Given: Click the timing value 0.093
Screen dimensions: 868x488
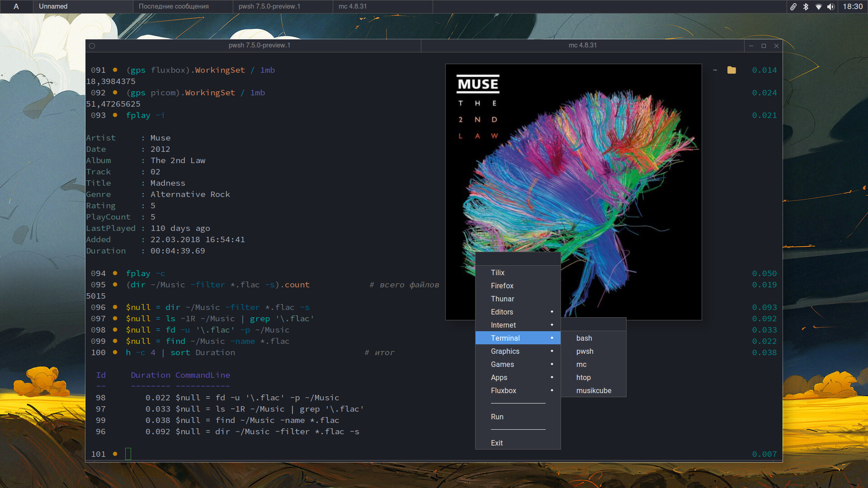Looking at the screenshot, I should tap(764, 307).
